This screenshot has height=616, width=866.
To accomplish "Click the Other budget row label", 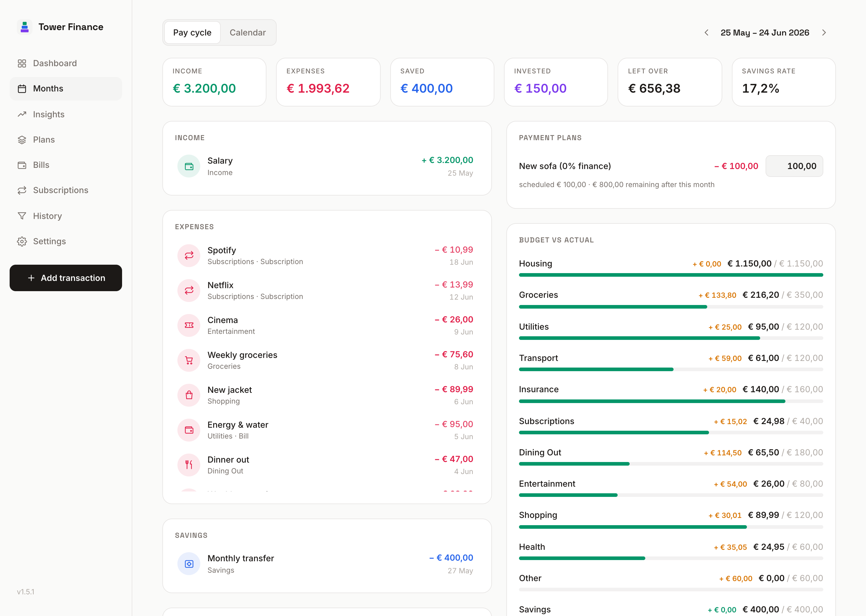I will (530, 578).
